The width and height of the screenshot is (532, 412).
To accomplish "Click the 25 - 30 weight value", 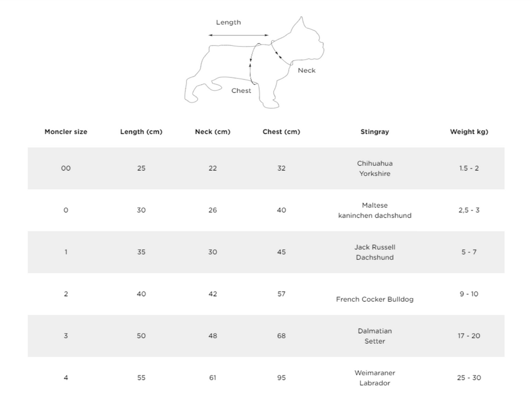I will (x=469, y=378).
